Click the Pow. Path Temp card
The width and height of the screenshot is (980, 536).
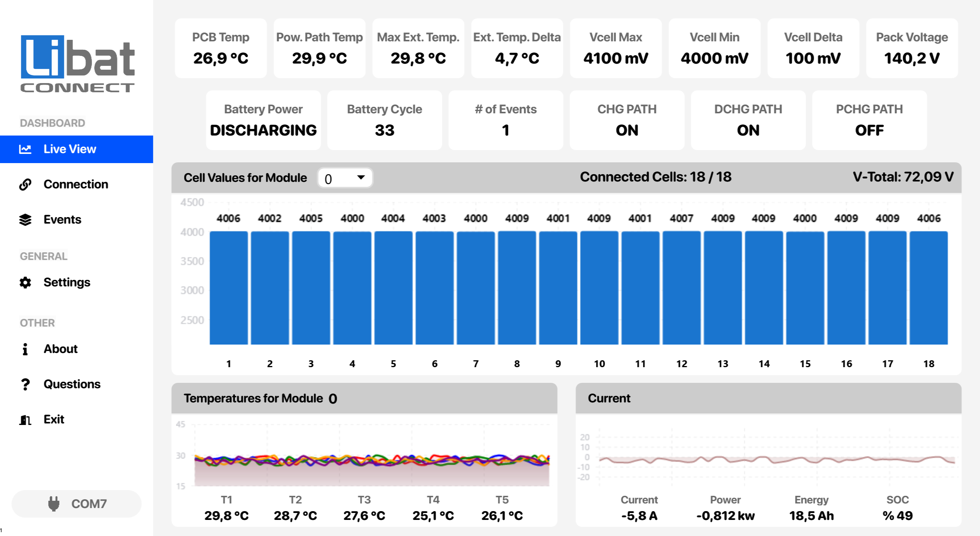coord(319,48)
